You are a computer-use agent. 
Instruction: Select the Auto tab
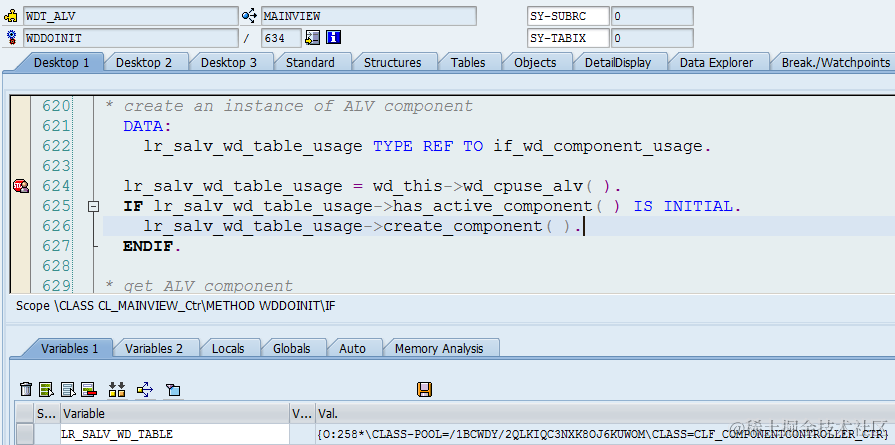point(352,349)
